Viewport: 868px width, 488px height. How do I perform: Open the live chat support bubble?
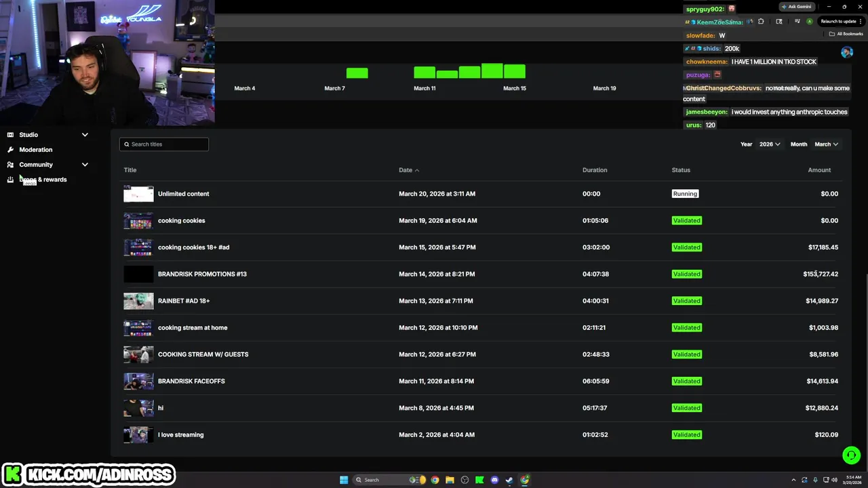tap(851, 455)
